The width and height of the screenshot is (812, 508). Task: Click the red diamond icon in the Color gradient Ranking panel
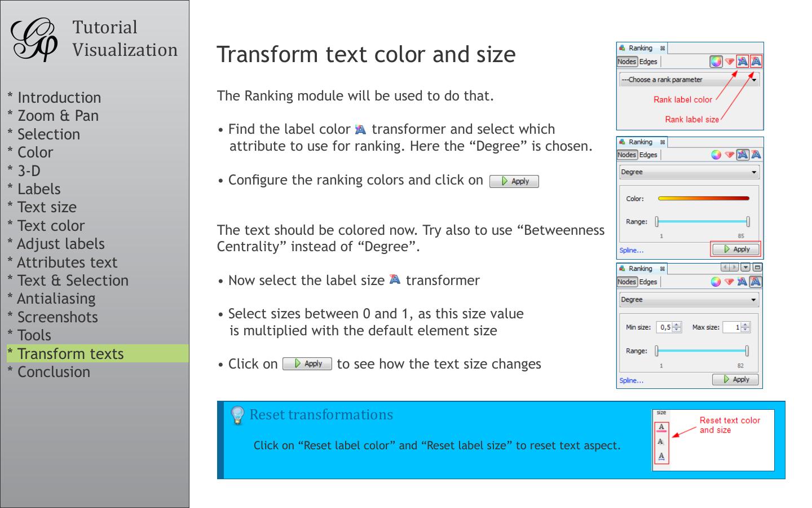coord(730,155)
